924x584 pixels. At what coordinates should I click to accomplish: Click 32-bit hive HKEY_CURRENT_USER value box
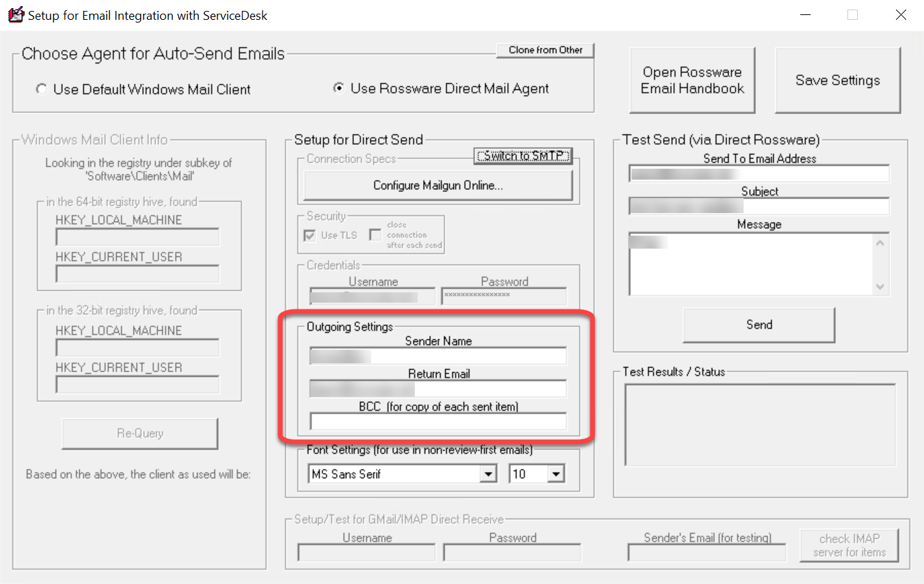pos(137,385)
